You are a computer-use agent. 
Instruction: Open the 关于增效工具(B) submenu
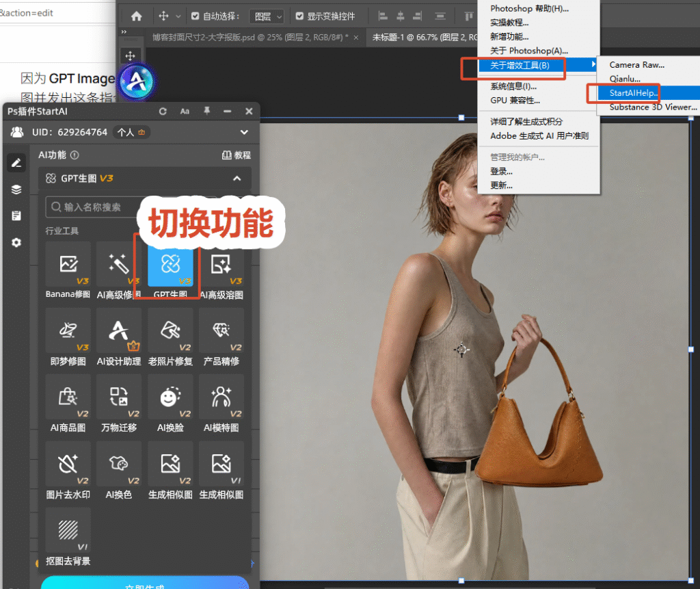[539, 65]
